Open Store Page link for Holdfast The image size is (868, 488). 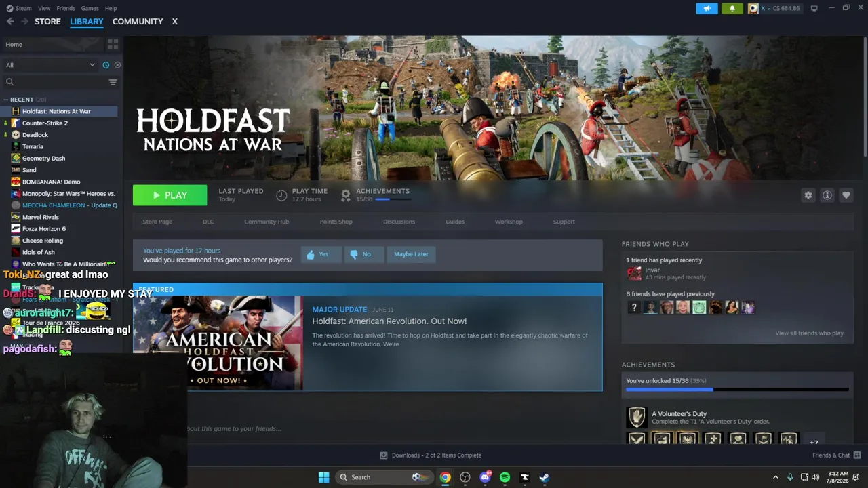click(157, 222)
